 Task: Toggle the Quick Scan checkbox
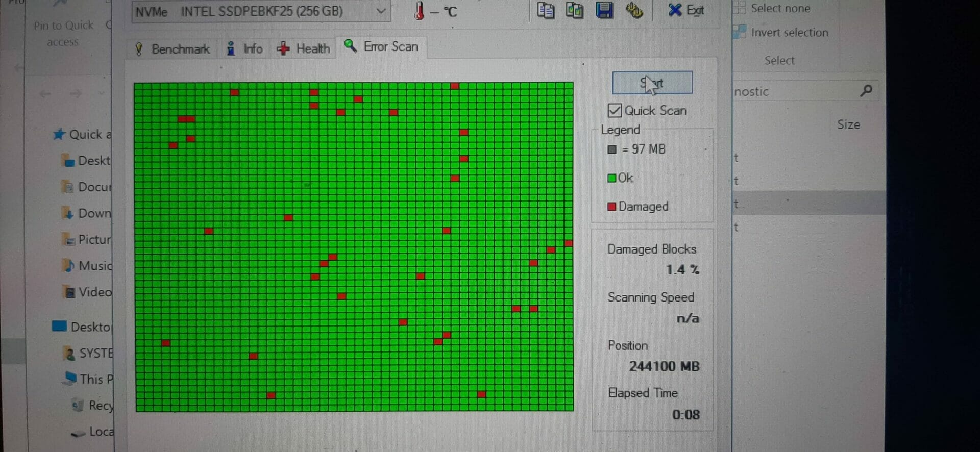pos(615,111)
